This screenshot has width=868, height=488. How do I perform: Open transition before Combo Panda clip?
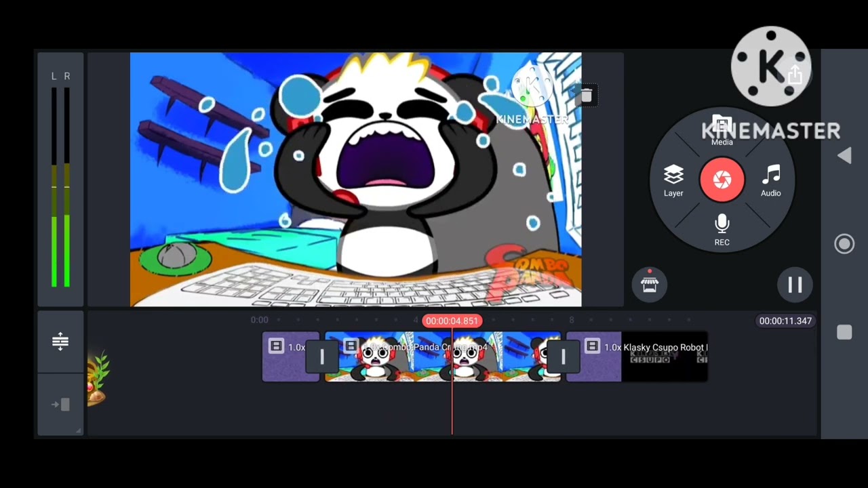322,357
